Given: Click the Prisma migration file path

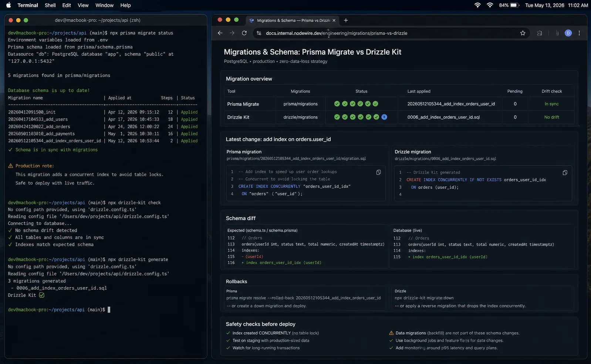Looking at the screenshot, I should click(296, 159).
